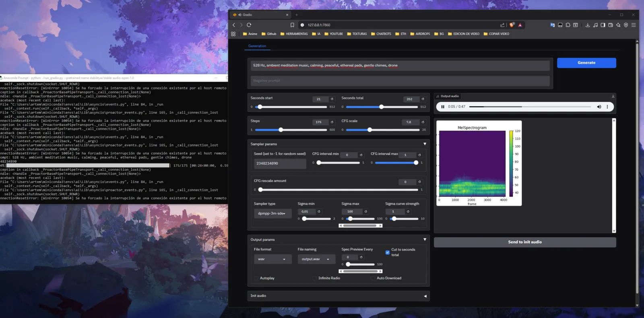Toggle the browser sidebar panel
Screen dimensions: 644x318
pyautogui.click(x=603, y=25)
